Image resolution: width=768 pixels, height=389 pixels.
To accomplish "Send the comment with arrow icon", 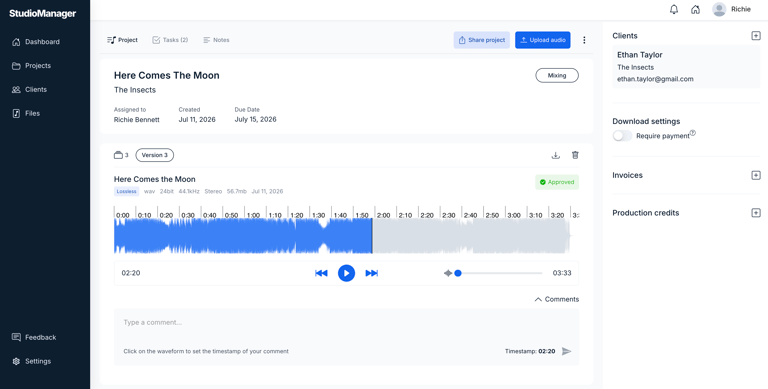I will click(566, 351).
